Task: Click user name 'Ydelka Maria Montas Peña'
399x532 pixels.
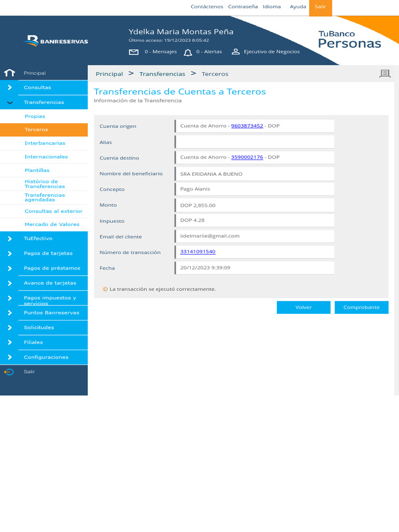Action: coord(181,32)
